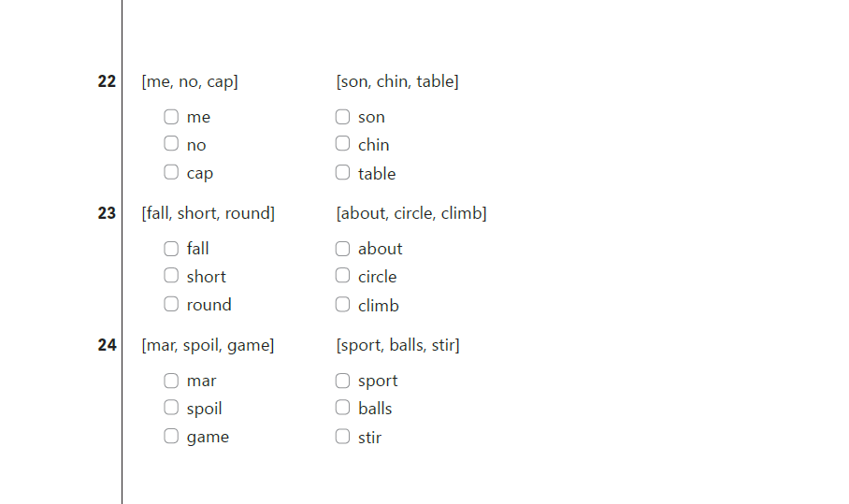
Task: Select the 'cap' checkbox
Action: click(171, 172)
